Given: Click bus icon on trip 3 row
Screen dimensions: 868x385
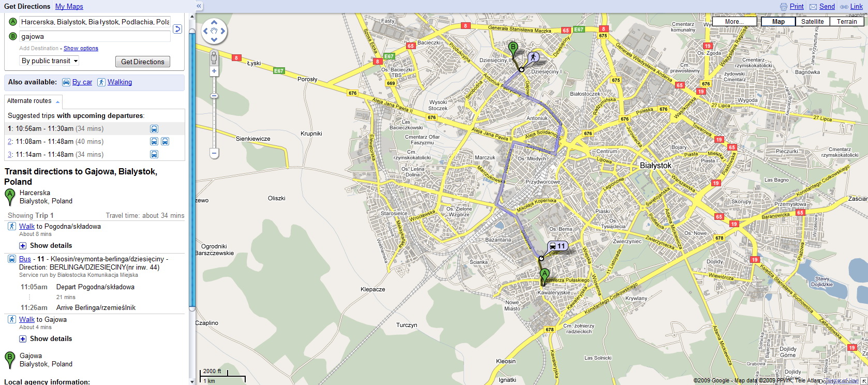Looking at the screenshot, I should pyautogui.click(x=154, y=154).
